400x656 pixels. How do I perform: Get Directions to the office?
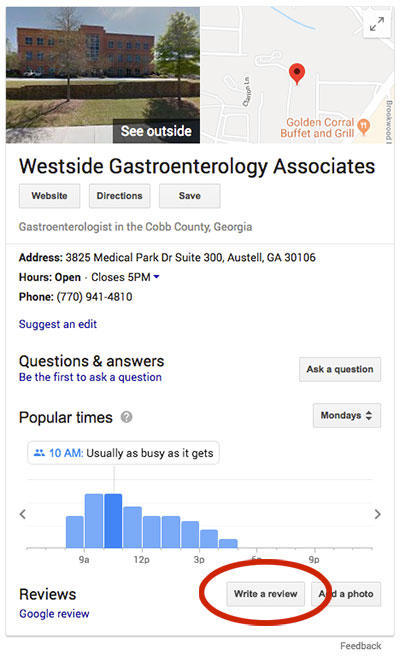119,196
